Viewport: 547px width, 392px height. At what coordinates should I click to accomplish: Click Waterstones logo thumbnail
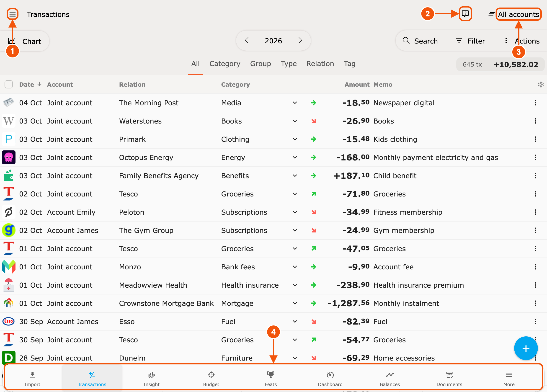point(9,121)
